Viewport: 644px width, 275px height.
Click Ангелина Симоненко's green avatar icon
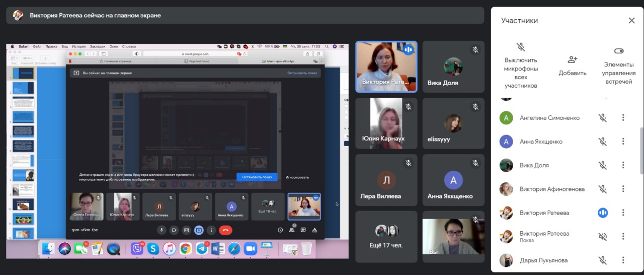click(x=506, y=118)
